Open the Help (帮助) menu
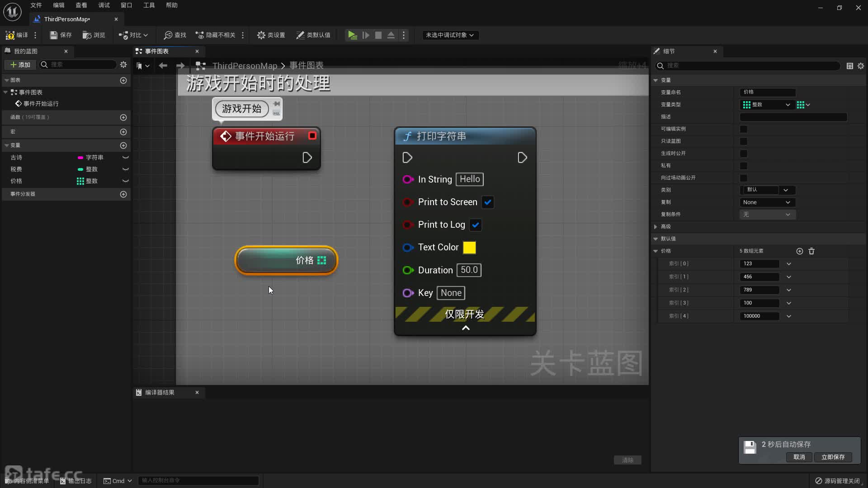The height and width of the screenshot is (488, 868). point(172,5)
